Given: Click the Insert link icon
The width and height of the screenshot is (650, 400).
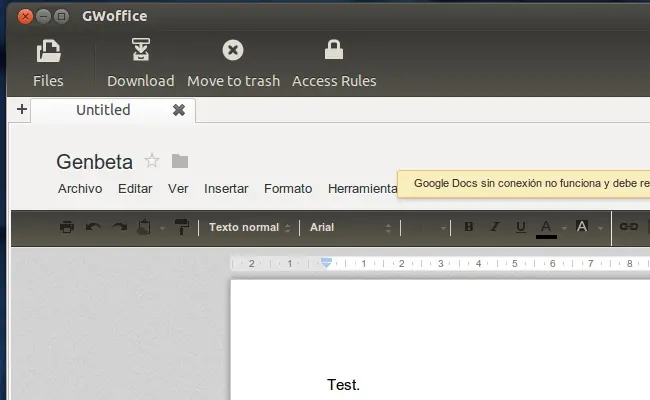Looking at the screenshot, I should (x=628, y=226).
